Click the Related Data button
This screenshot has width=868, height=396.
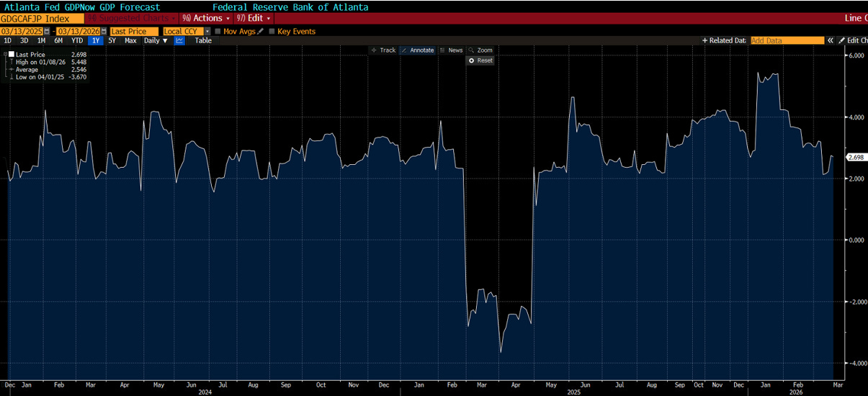pos(724,40)
